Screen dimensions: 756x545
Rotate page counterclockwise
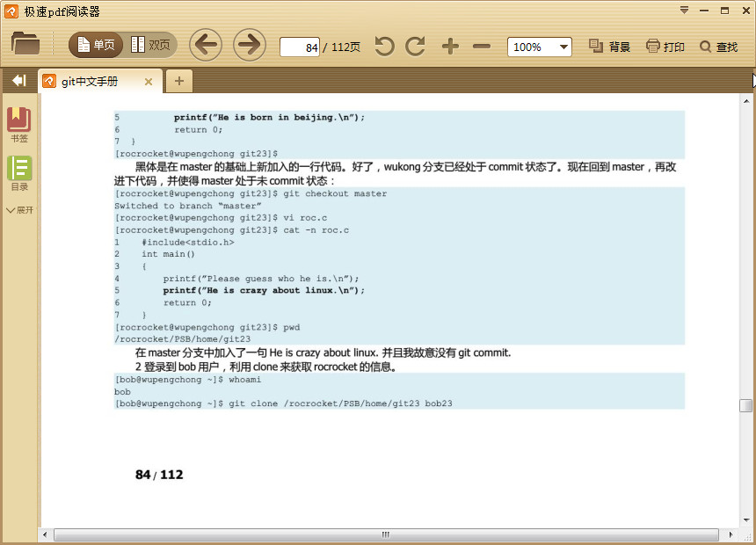tap(385, 47)
